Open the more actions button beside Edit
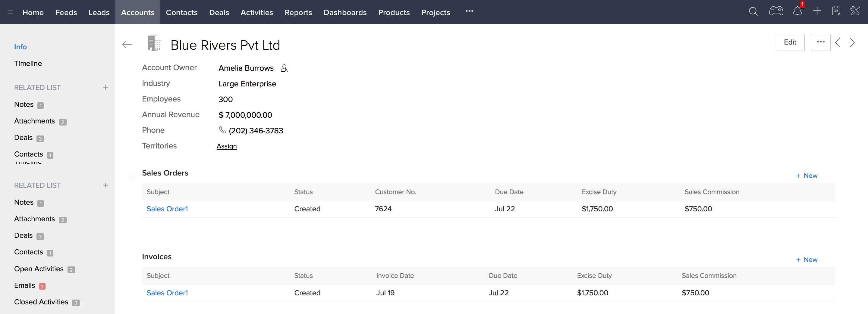The height and width of the screenshot is (314, 868). pyautogui.click(x=820, y=42)
